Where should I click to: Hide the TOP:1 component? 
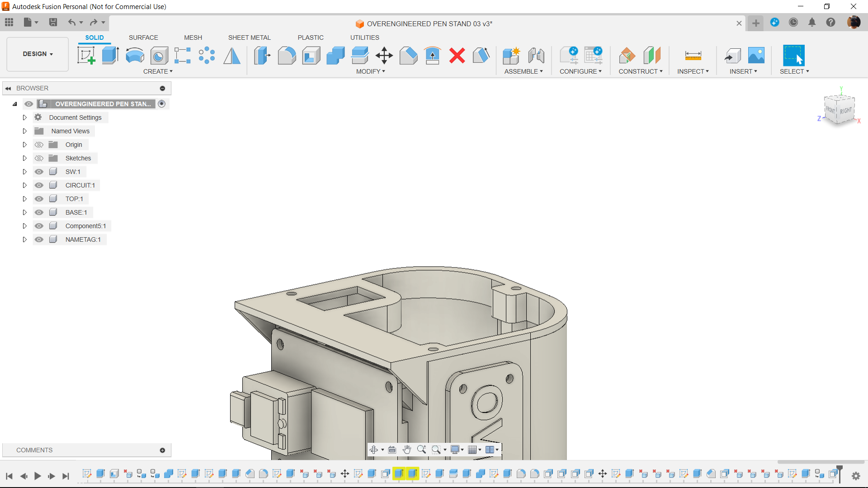pyautogui.click(x=39, y=199)
